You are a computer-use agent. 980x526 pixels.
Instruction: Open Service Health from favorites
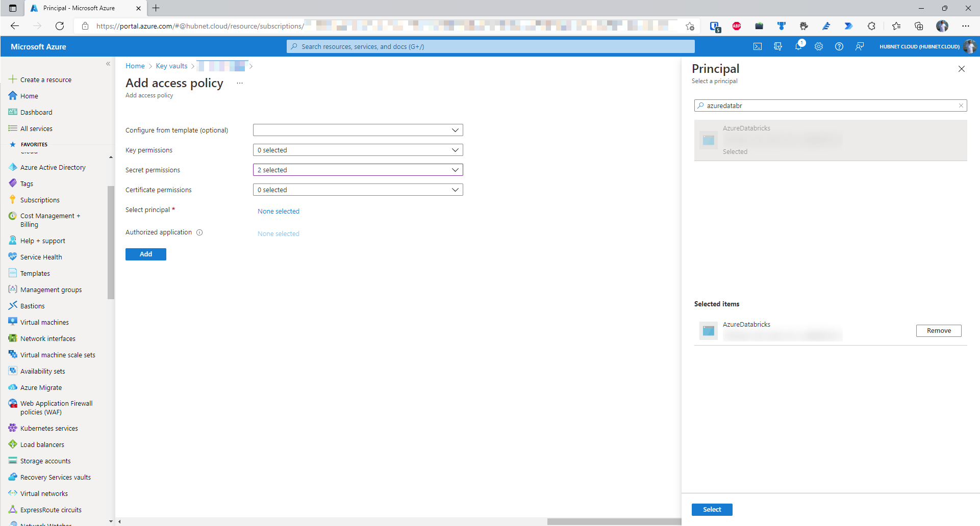pos(40,256)
